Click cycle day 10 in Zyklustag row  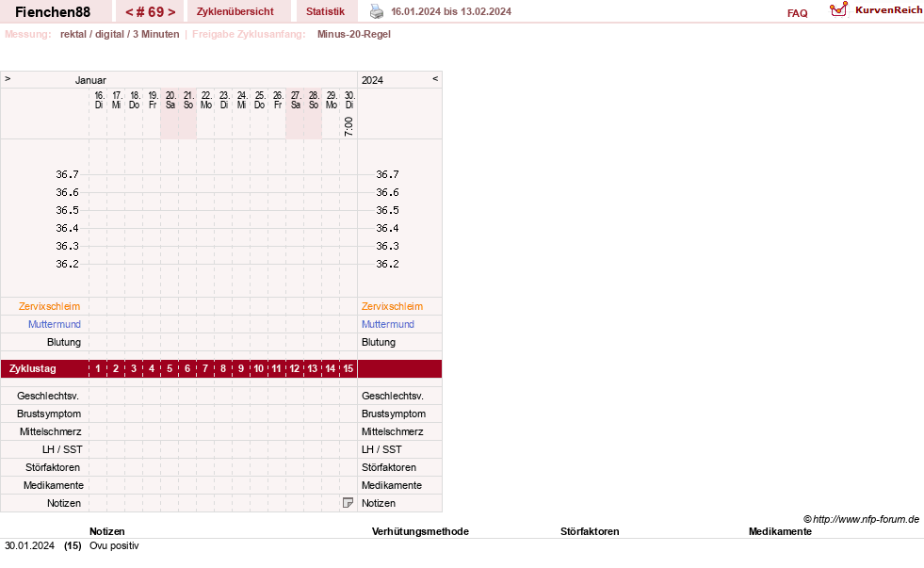pyautogui.click(x=259, y=368)
